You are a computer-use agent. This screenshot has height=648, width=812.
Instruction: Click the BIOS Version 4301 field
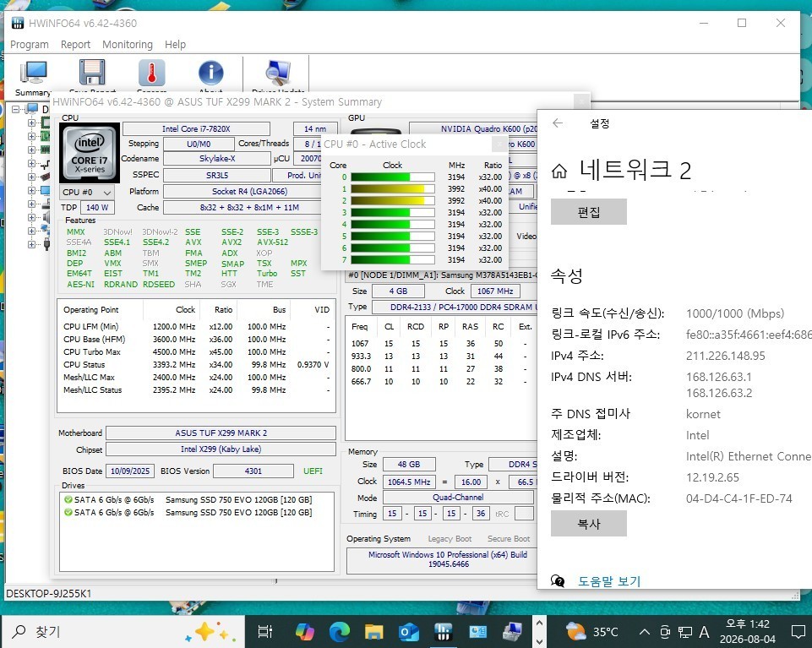[253, 471]
